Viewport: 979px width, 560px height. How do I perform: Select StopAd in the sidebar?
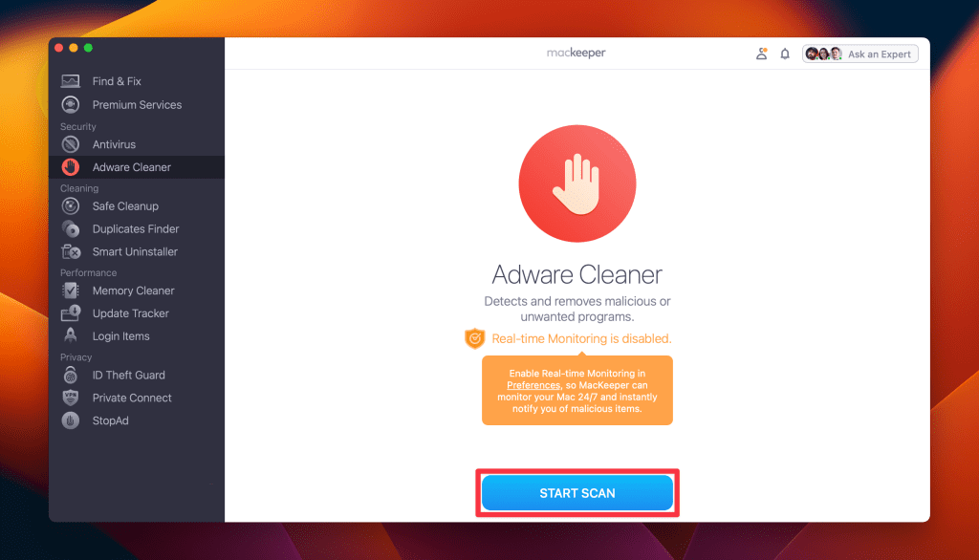136,420
